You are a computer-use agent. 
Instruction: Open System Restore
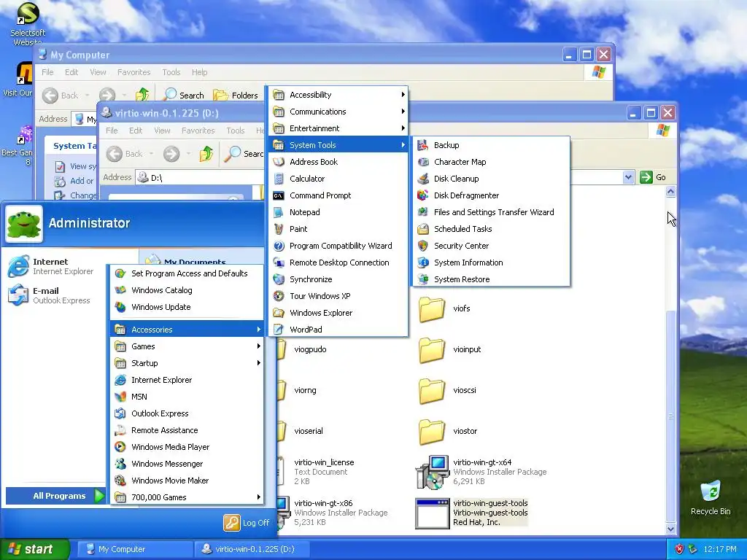[491, 279]
